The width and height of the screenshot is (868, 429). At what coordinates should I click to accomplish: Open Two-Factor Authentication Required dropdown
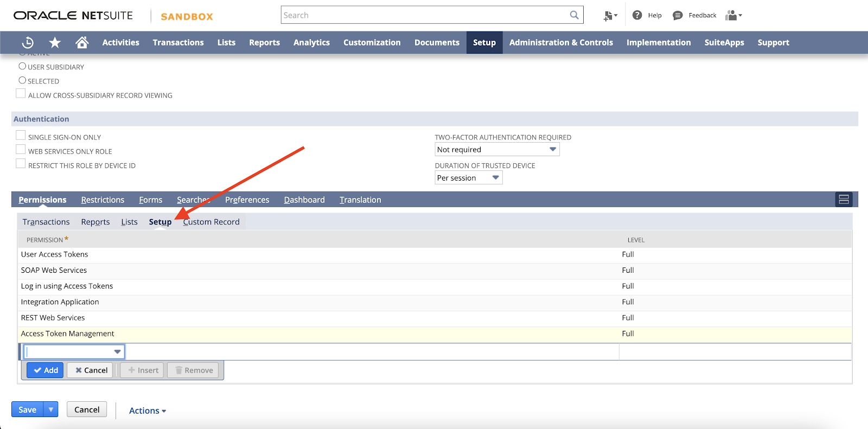496,150
